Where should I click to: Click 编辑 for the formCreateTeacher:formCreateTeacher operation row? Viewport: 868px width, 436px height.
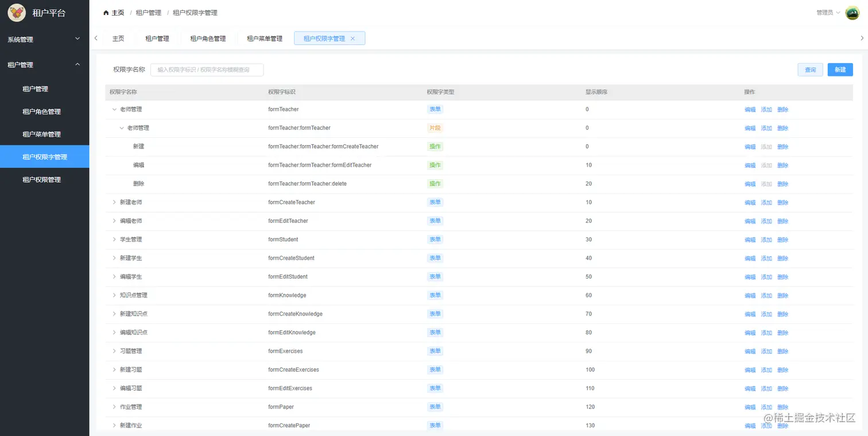(x=750, y=147)
